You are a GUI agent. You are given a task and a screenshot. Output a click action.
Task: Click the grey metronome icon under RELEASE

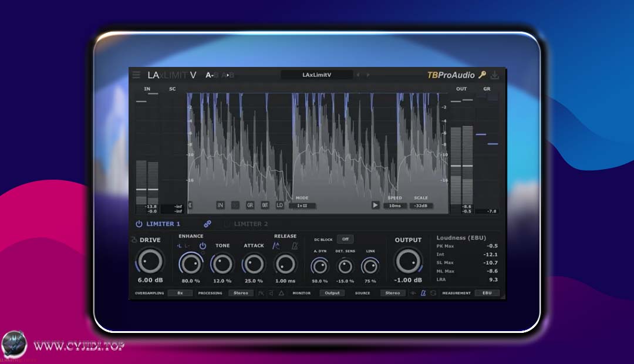(x=295, y=245)
